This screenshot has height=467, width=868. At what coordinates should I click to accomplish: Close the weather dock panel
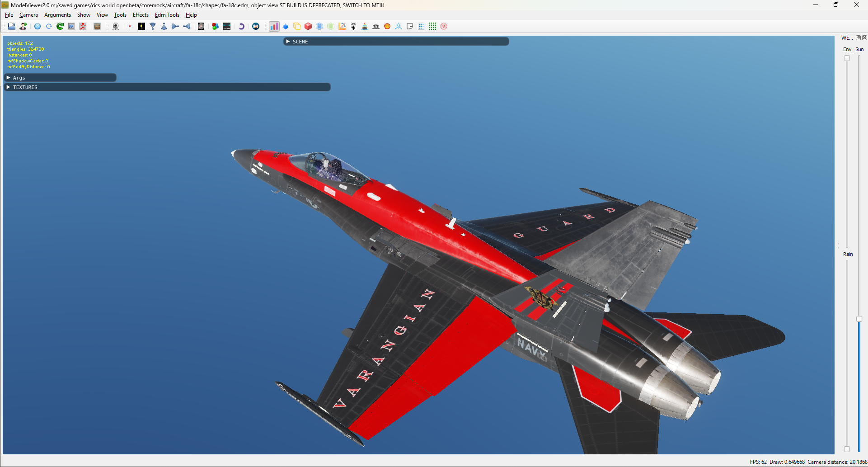pyautogui.click(x=864, y=38)
